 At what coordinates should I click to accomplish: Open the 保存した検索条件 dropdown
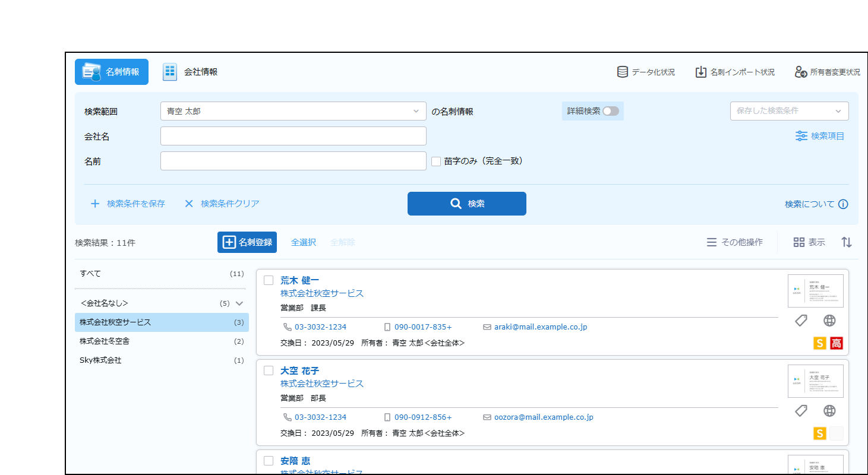coord(789,111)
